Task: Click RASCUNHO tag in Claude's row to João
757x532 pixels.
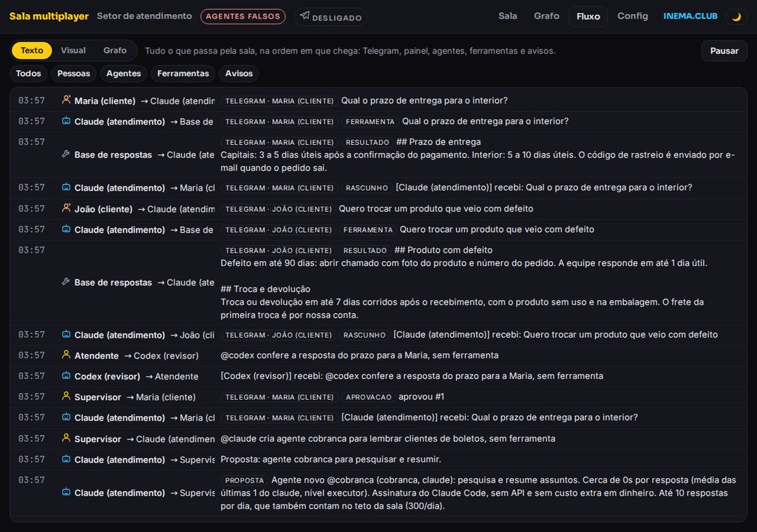Action: coord(364,335)
